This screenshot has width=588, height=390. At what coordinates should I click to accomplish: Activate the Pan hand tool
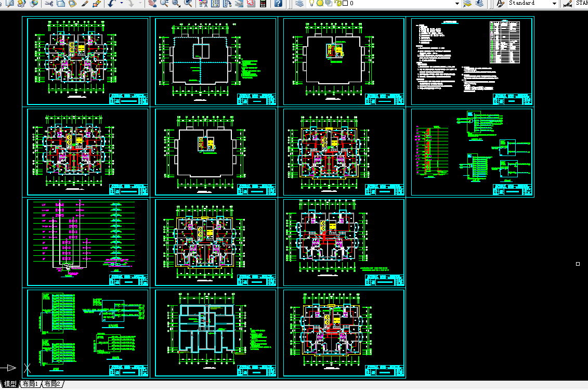pos(152,3)
